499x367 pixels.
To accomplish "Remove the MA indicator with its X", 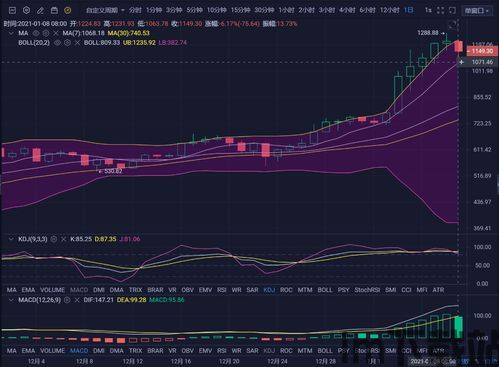I will [56, 33].
